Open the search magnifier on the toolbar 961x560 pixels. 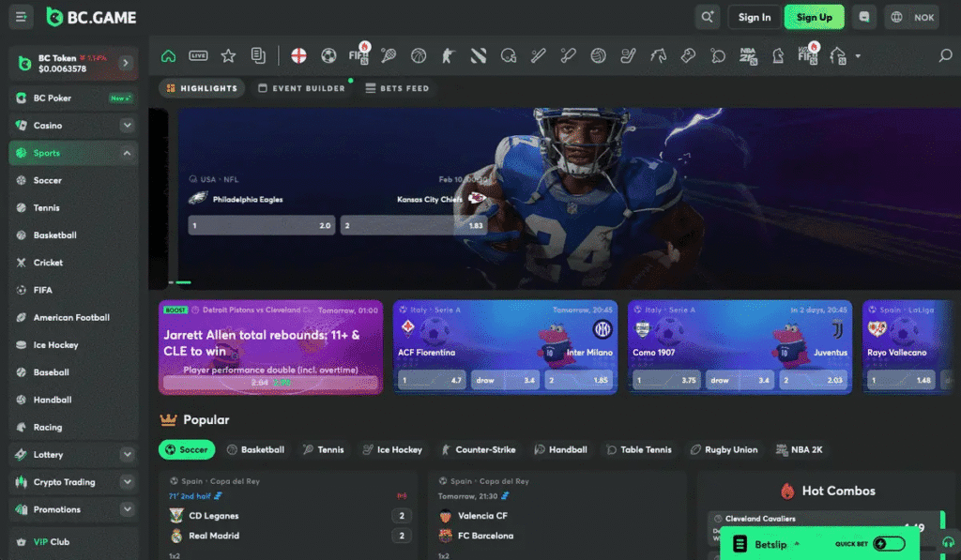click(x=946, y=55)
